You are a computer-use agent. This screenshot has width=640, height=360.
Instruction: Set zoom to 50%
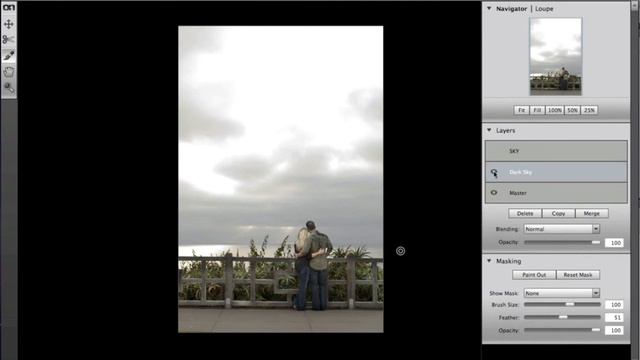tap(572, 110)
